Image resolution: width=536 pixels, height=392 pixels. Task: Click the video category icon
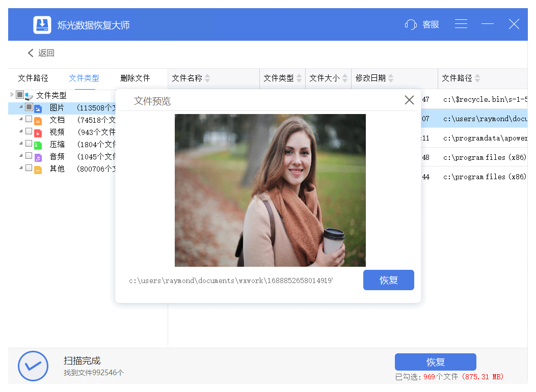coord(38,132)
